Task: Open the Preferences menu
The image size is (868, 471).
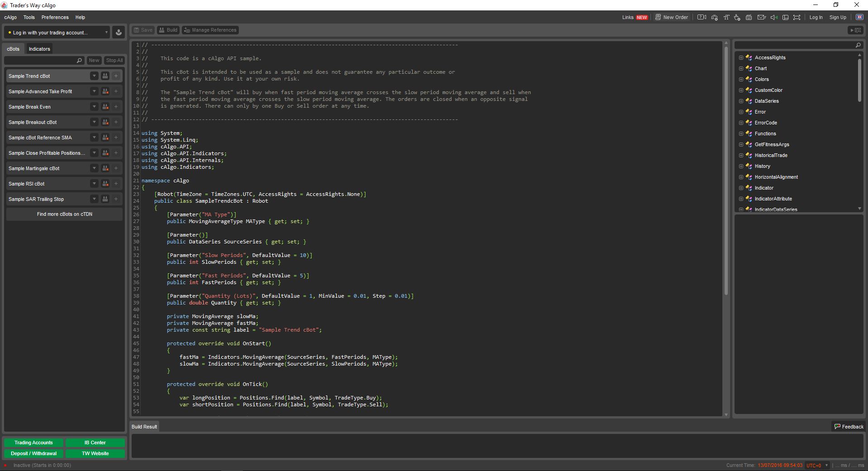Action: [55, 17]
